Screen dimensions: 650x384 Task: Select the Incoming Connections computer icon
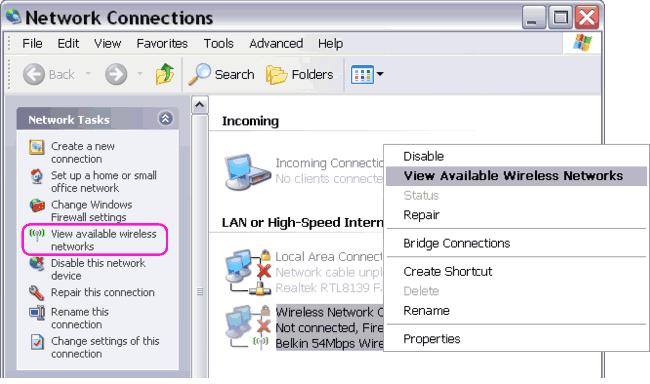(x=247, y=172)
